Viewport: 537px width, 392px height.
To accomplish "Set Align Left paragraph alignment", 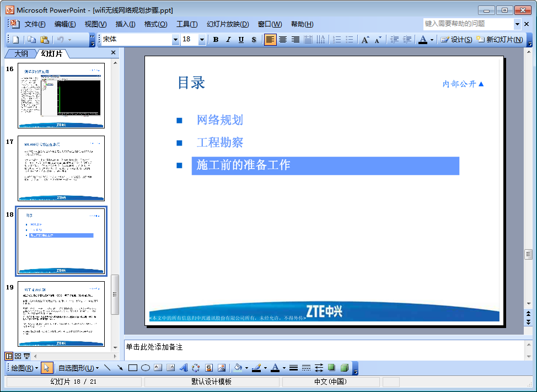I will coord(270,40).
